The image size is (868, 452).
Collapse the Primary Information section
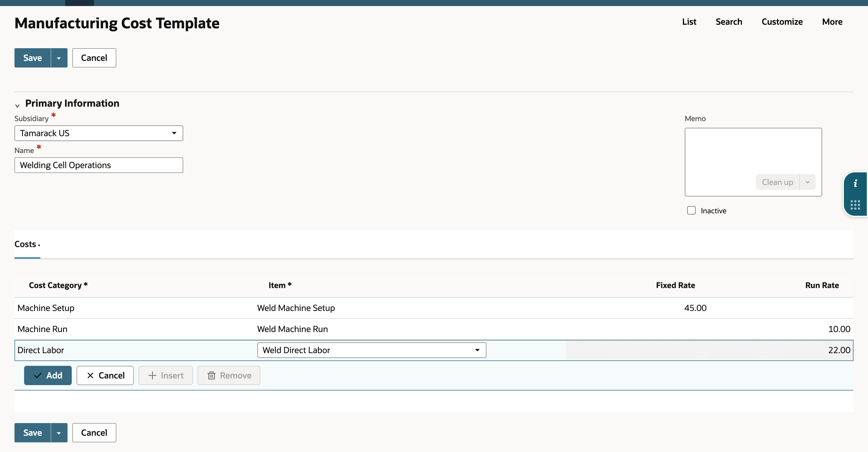pyautogui.click(x=17, y=106)
